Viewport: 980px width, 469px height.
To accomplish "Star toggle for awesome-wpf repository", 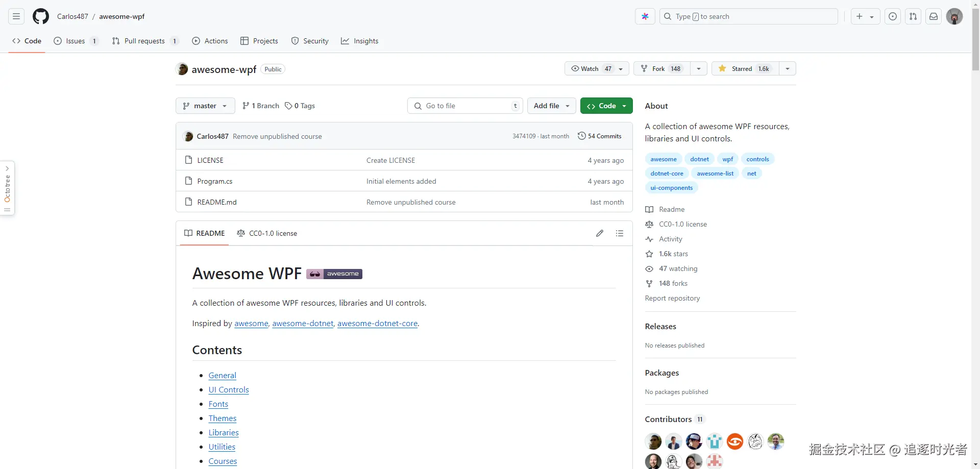I will pyautogui.click(x=745, y=69).
